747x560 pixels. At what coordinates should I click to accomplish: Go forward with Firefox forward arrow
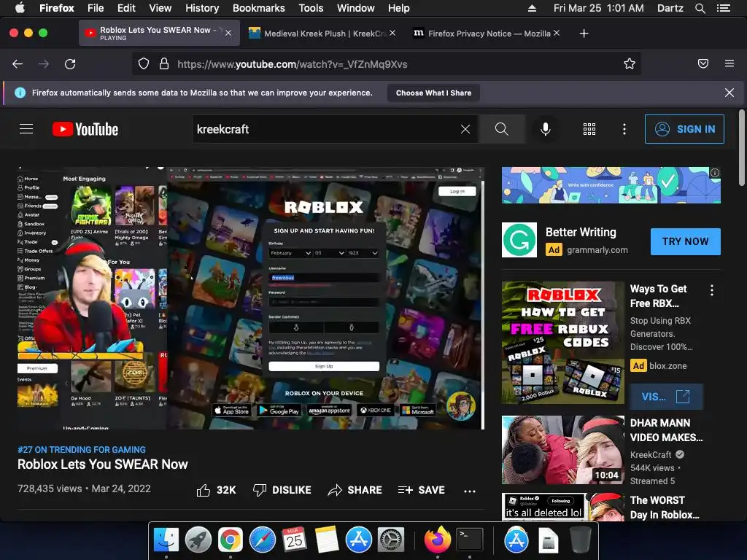pyautogui.click(x=44, y=64)
